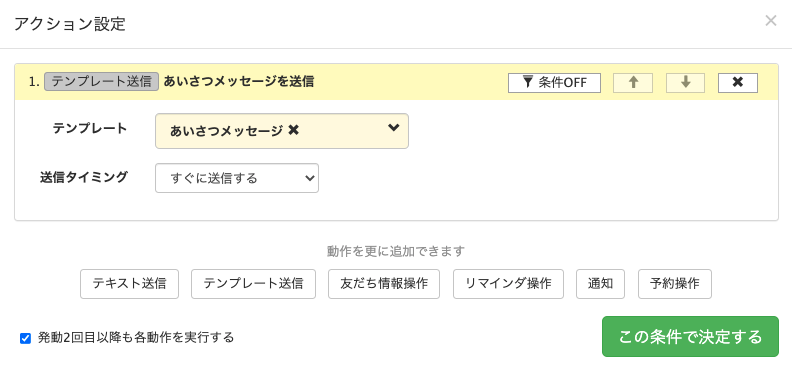Close the アクション設定 dialog

(771, 21)
